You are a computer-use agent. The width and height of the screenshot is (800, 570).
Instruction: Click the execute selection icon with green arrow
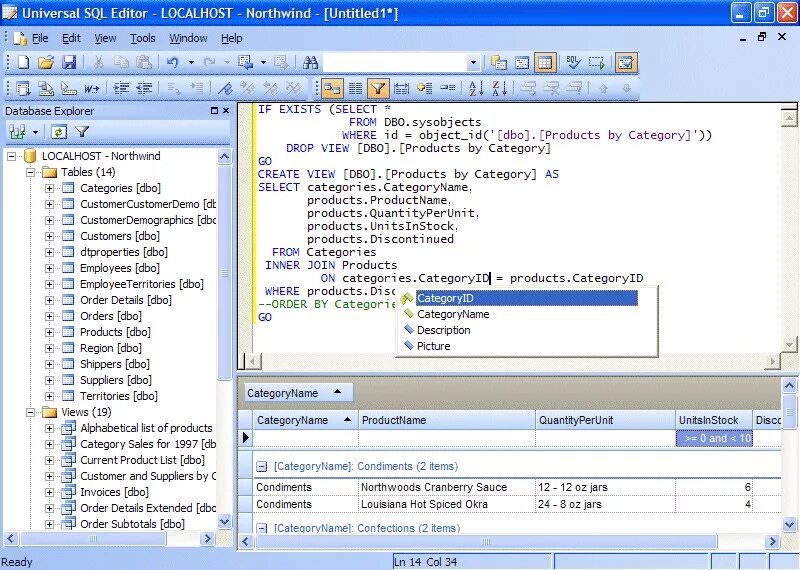coord(596,63)
